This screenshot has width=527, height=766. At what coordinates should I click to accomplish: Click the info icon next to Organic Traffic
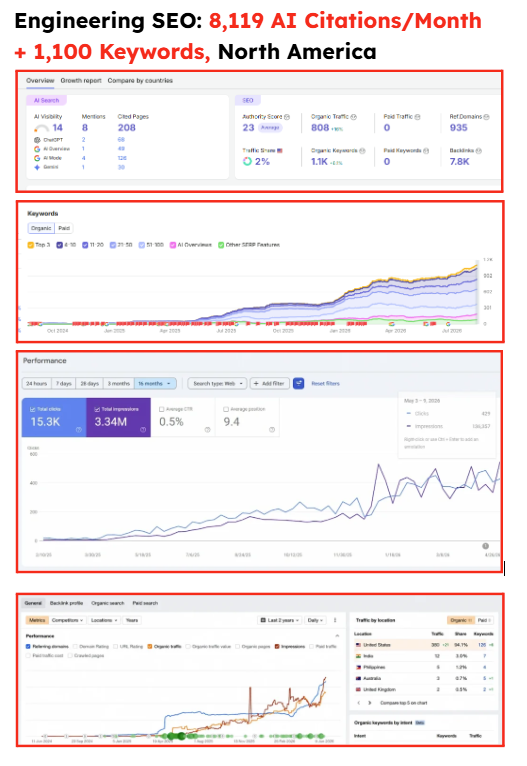[354, 117]
